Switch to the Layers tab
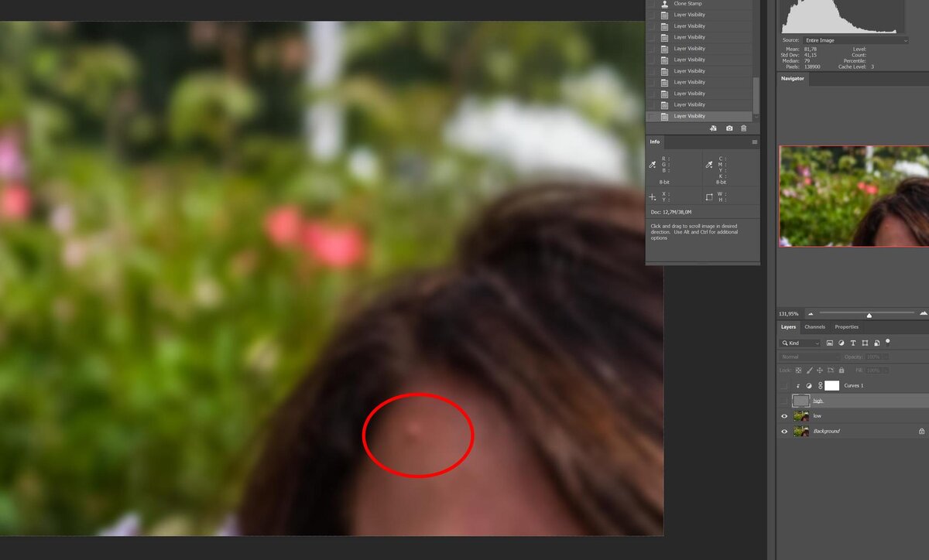 tap(788, 327)
